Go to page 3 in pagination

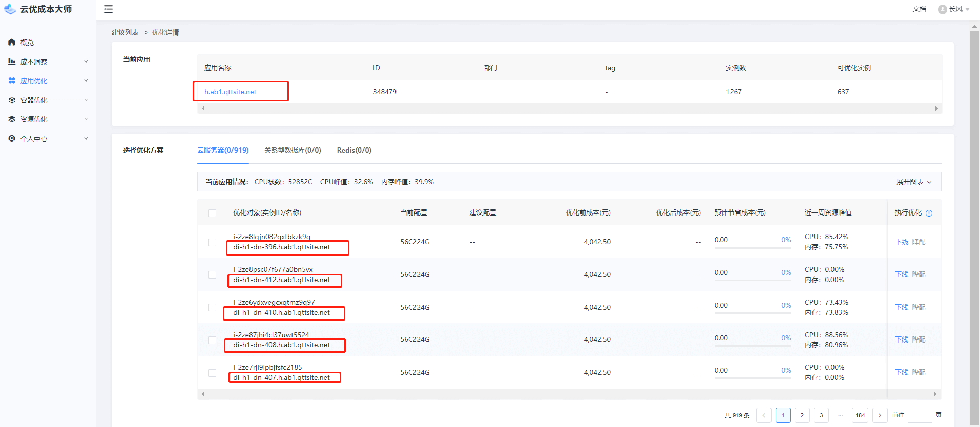point(821,415)
